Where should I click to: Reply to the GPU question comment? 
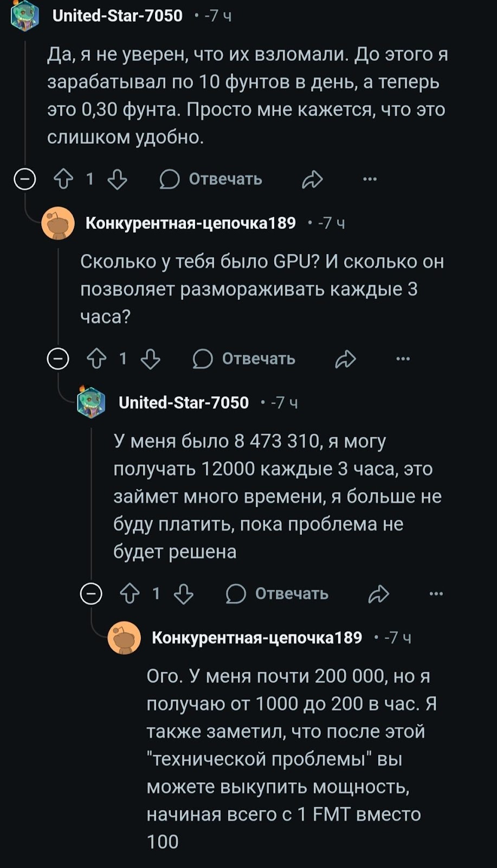coord(244,359)
